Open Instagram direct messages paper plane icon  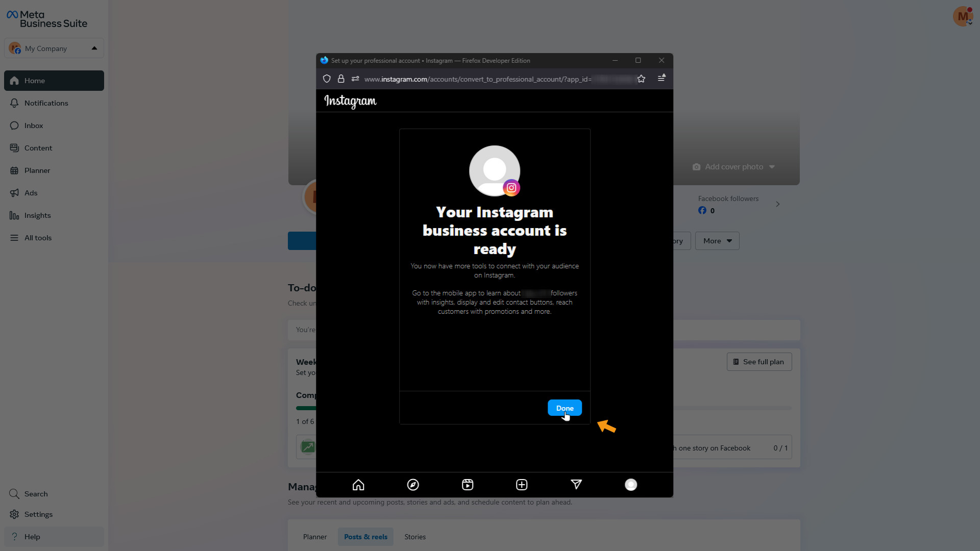576,485
